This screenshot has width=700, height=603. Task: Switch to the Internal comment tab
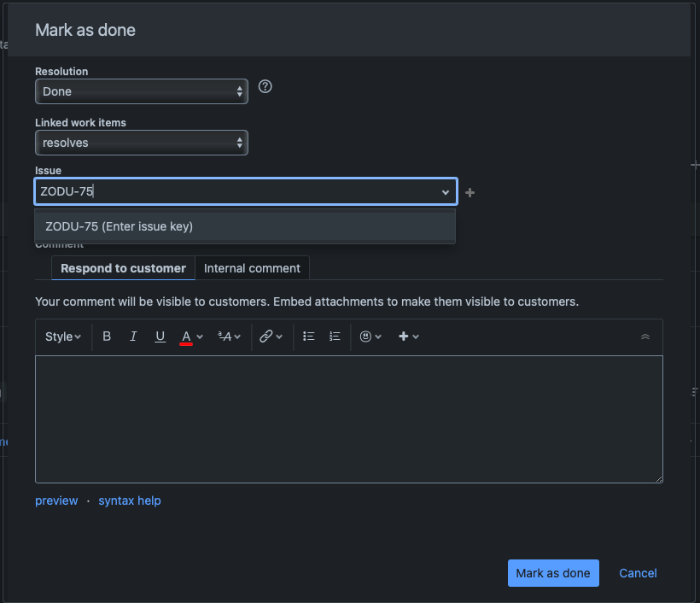point(252,267)
